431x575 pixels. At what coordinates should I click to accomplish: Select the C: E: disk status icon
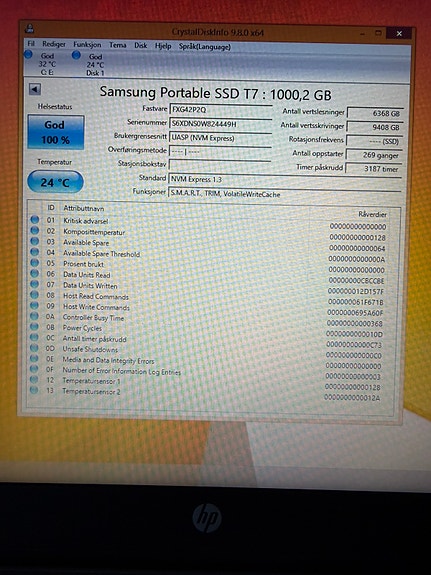28,55
